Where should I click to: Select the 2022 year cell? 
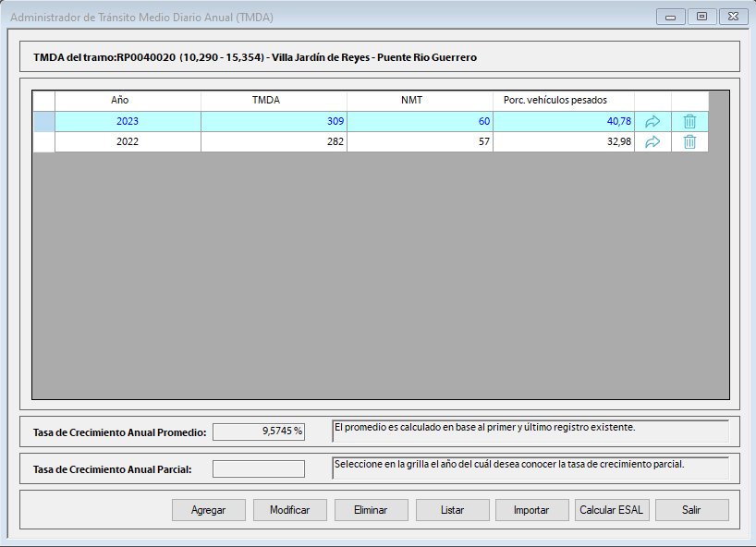tap(128, 141)
